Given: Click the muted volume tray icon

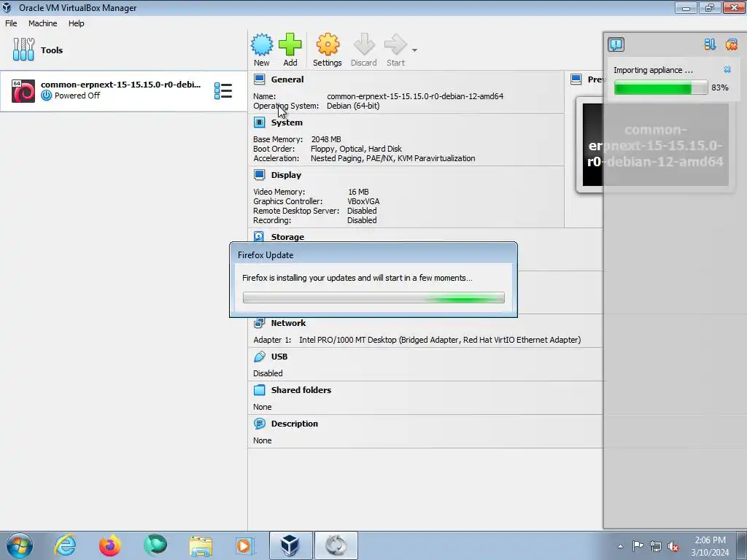Looking at the screenshot, I should (673, 546).
